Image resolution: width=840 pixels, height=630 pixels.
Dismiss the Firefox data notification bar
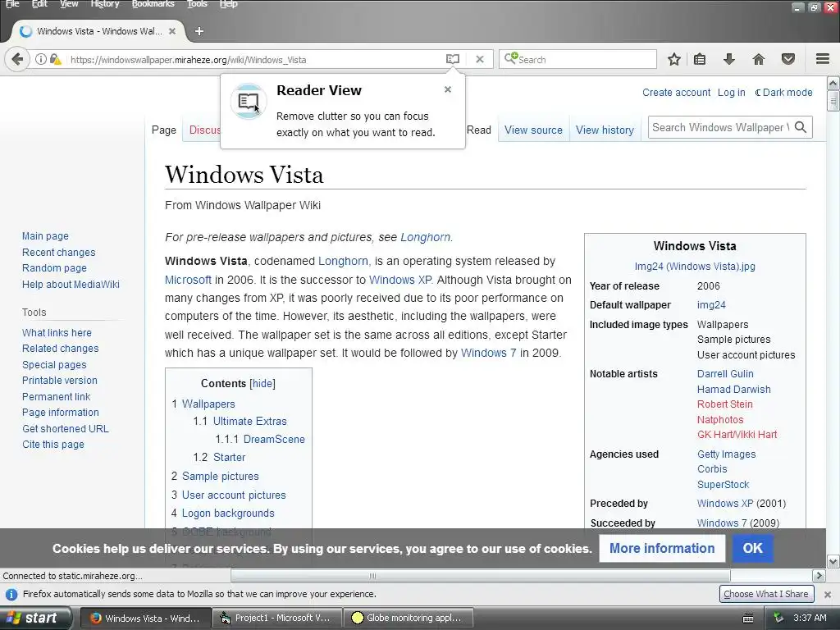pos(828,595)
